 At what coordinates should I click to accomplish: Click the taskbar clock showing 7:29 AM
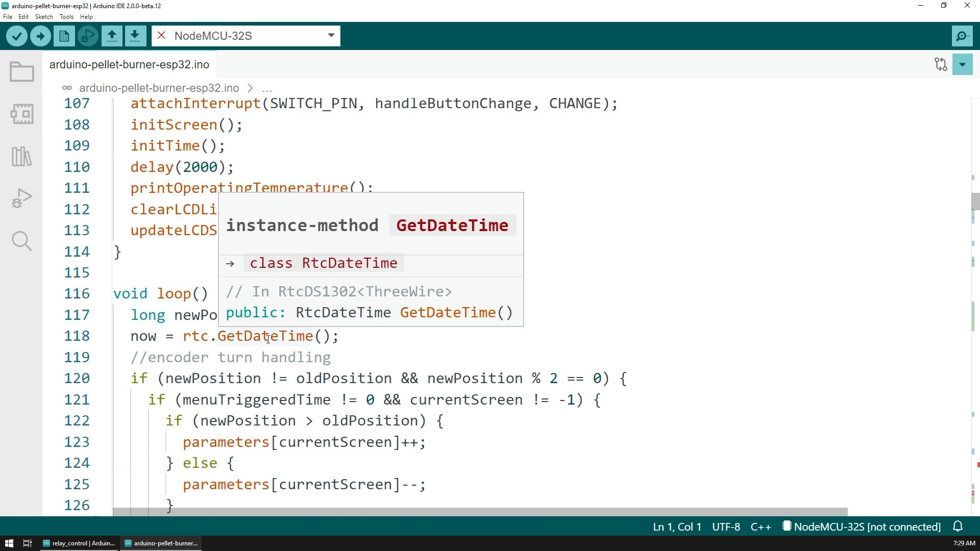(964, 543)
